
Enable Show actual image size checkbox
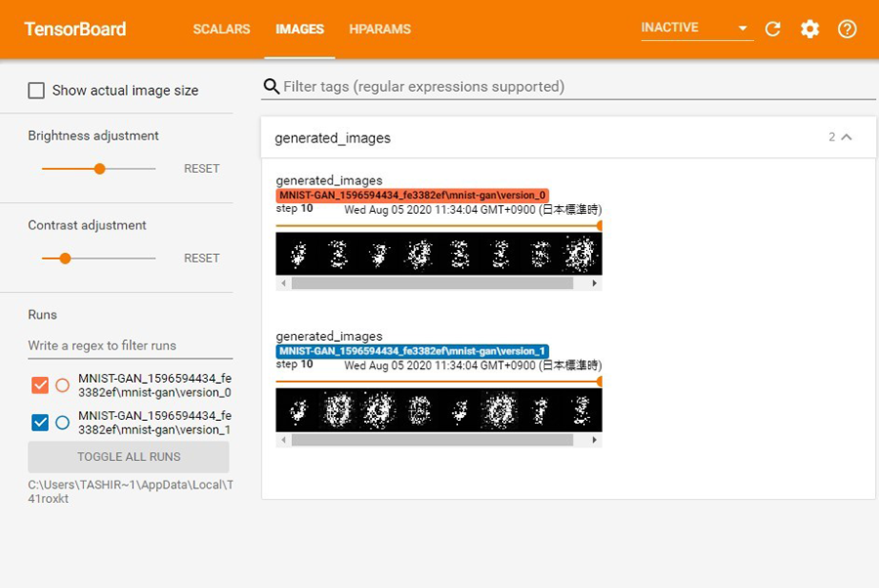tap(36, 90)
